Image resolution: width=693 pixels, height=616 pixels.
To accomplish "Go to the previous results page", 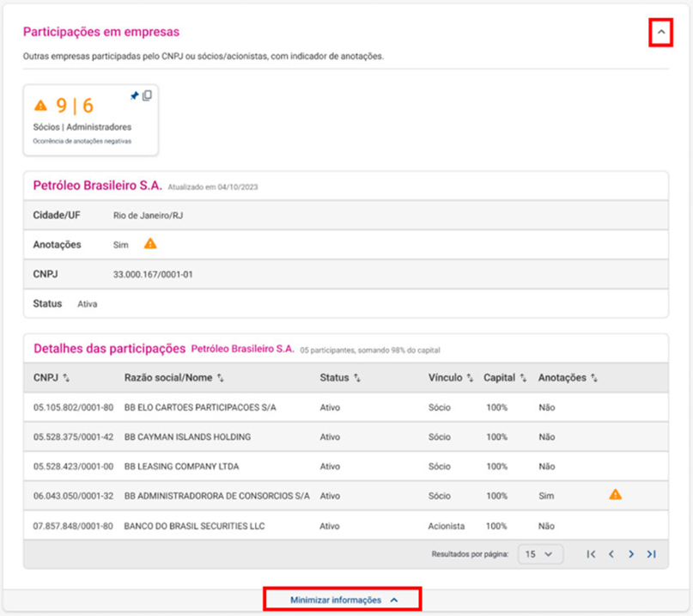I will (611, 554).
